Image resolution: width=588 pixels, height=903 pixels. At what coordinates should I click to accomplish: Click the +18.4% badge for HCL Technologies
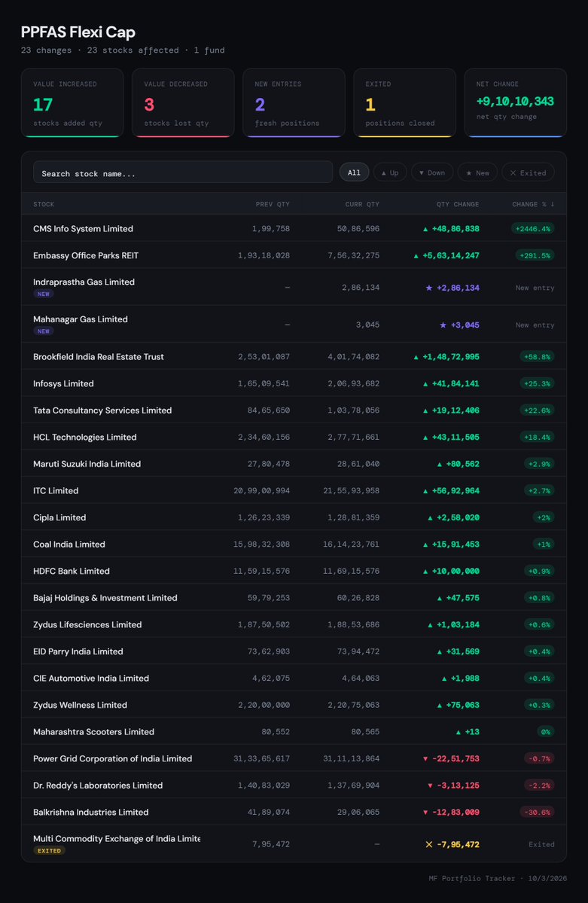tap(538, 437)
